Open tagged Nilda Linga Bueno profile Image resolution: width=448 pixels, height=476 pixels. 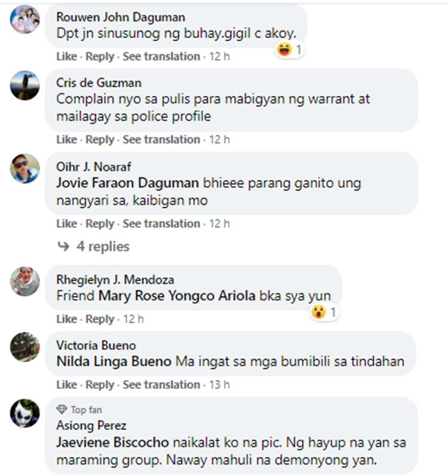(114, 362)
